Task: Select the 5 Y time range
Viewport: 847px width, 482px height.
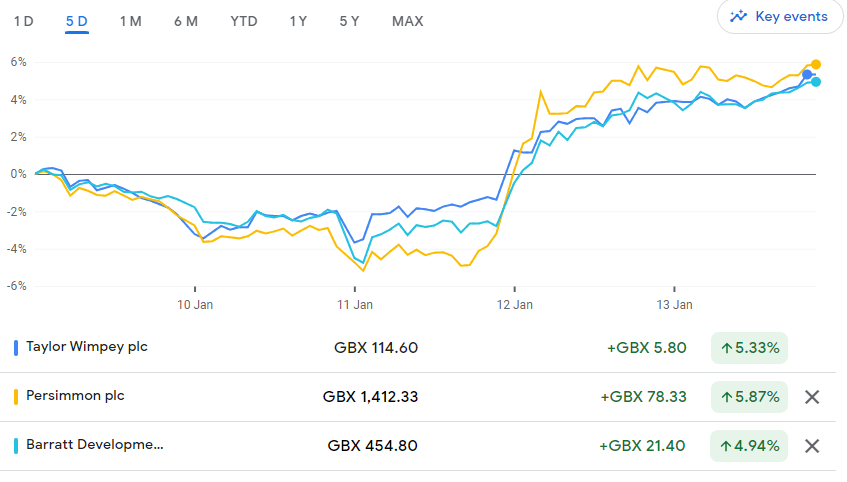Action: (349, 21)
